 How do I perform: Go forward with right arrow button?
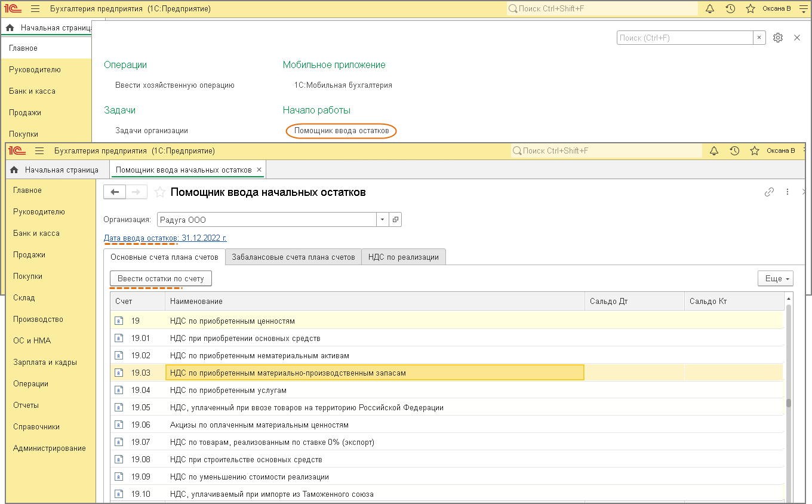(136, 192)
